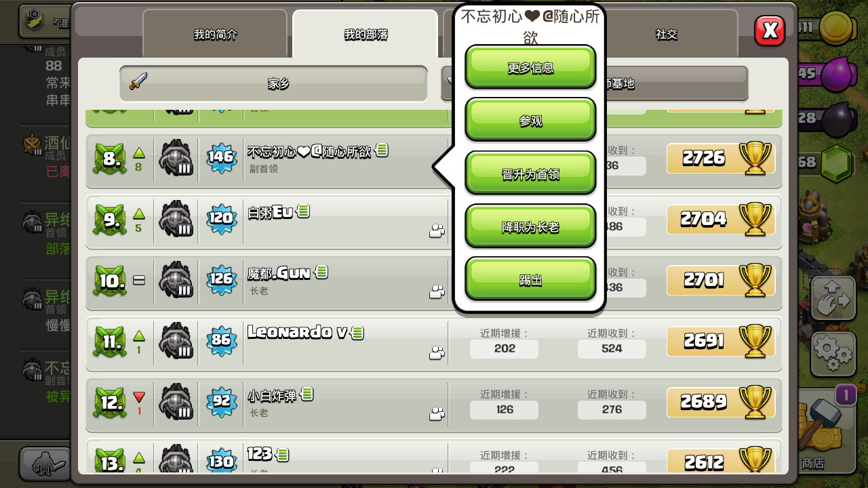Screen dimensions: 868x488
Task: Select the 我的部落 tab
Action: [x=366, y=34]
